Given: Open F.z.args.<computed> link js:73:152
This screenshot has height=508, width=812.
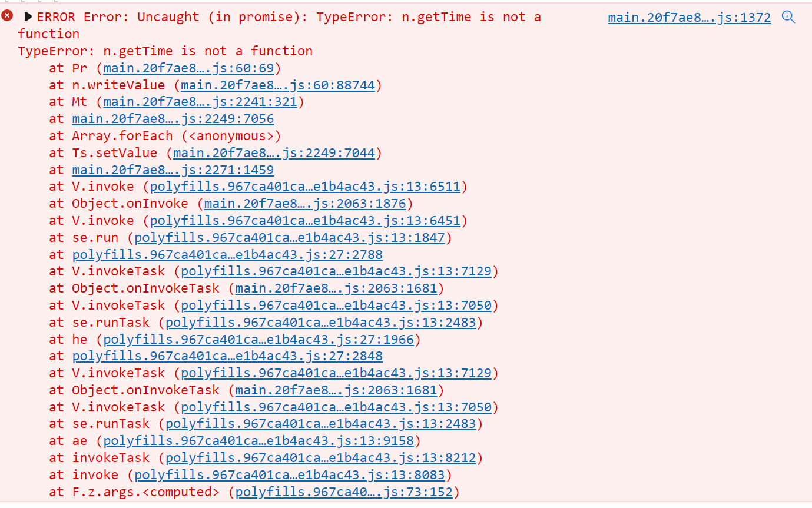Looking at the screenshot, I should (344, 492).
